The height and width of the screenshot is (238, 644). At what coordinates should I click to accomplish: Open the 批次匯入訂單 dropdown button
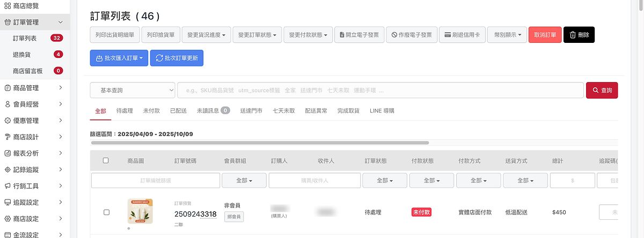tap(119, 58)
